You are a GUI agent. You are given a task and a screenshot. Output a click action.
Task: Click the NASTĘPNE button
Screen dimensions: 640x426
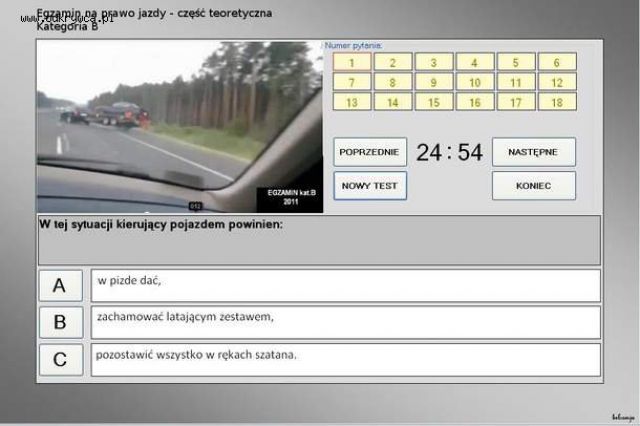[534, 152]
